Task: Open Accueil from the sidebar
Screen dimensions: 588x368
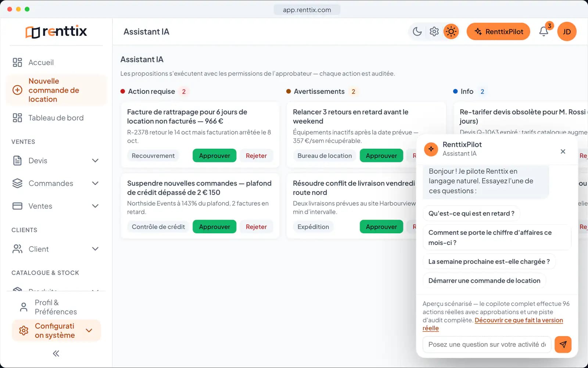Action: pyautogui.click(x=56, y=63)
